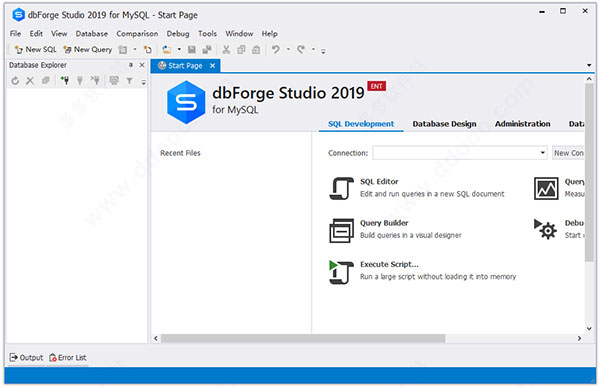
Task: Click the Paste icon in toolbar
Action: coord(256,49)
